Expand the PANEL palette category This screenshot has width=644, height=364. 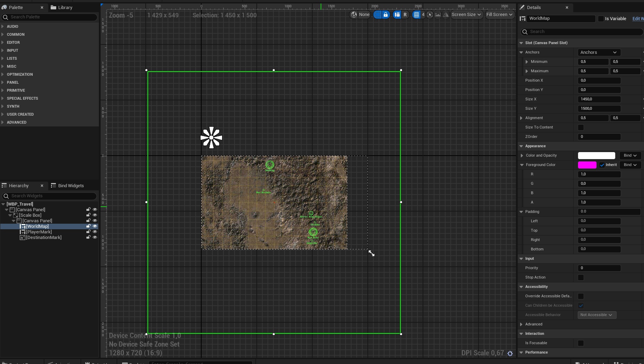[13, 82]
